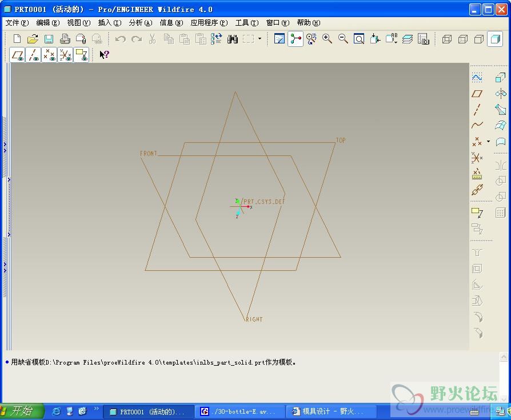Select the Datum Axis tool
This screenshot has height=420, width=511.
[477, 110]
